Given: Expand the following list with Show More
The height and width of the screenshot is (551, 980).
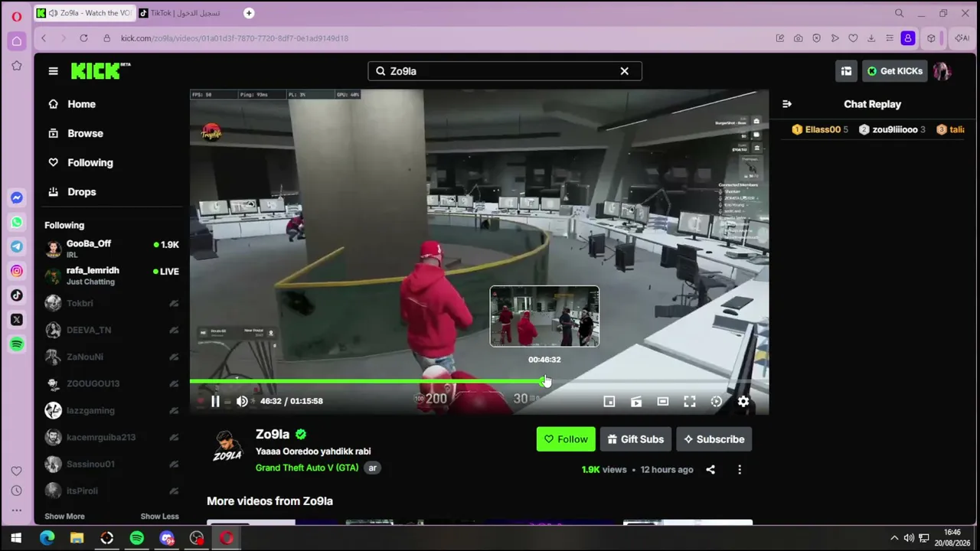Looking at the screenshot, I should click(64, 517).
